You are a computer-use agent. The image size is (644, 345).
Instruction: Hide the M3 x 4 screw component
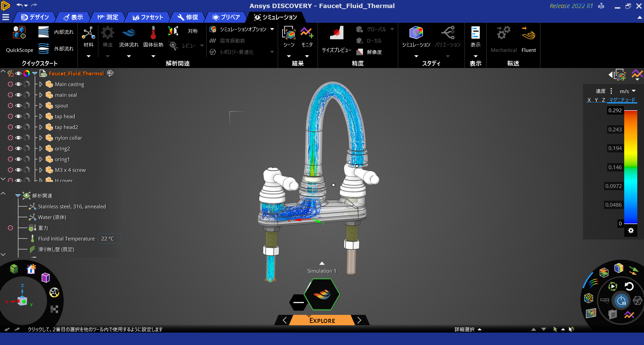coord(18,170)
